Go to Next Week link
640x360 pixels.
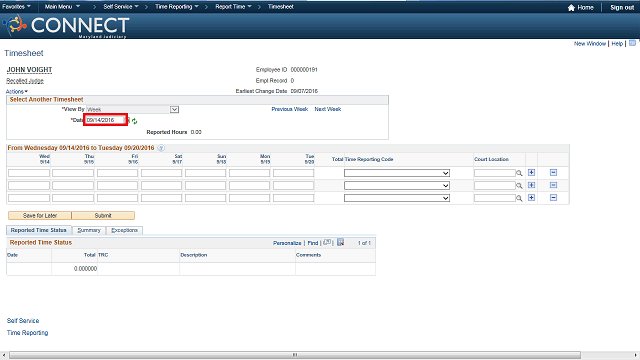click(x=328, y=109)
